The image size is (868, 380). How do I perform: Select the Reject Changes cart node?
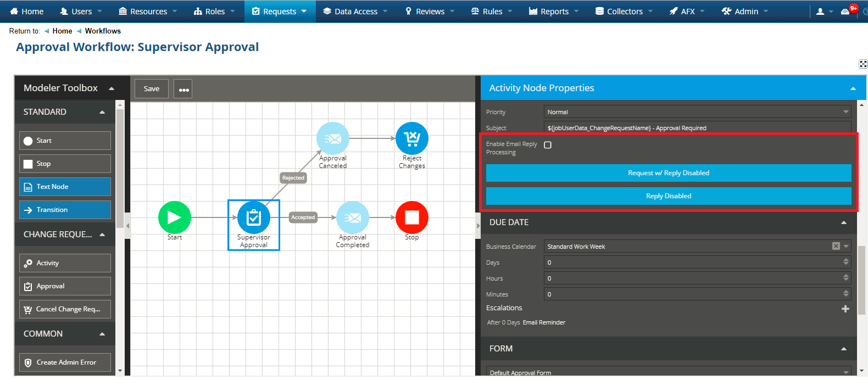[411, 138]
